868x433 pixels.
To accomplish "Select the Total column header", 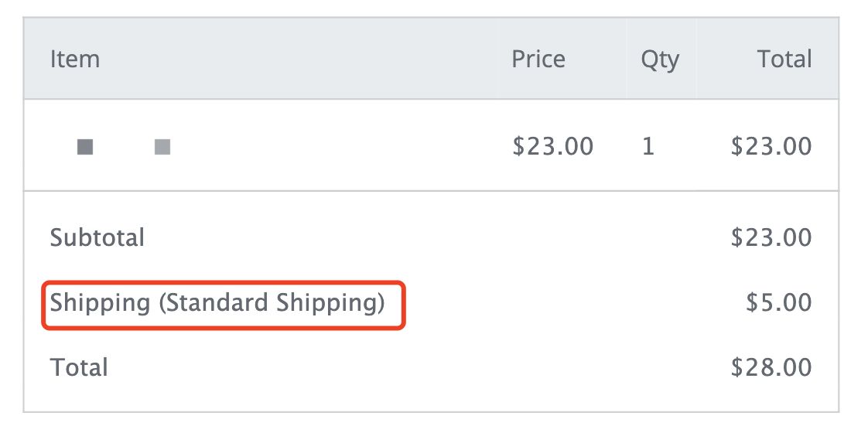I will 784,60.
